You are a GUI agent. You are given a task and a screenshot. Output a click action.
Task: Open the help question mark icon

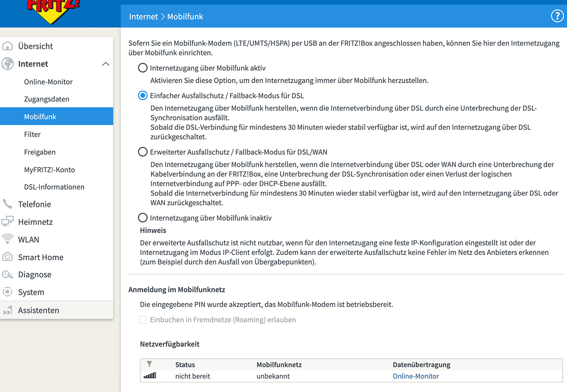pyautogui.click(x=557, y=16)
